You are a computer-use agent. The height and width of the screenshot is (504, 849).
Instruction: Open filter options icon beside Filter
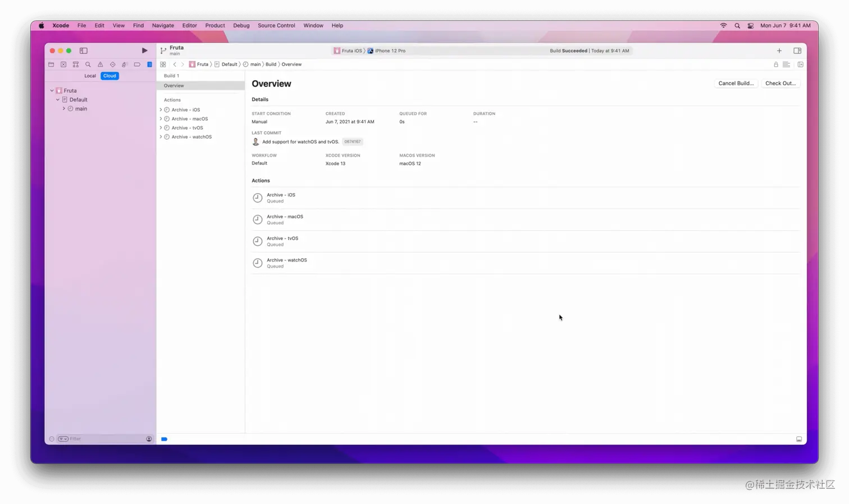[63, 439]
